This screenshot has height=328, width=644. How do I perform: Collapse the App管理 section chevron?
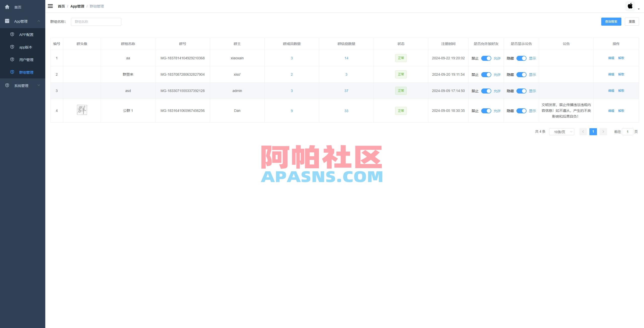click(39, 21)
